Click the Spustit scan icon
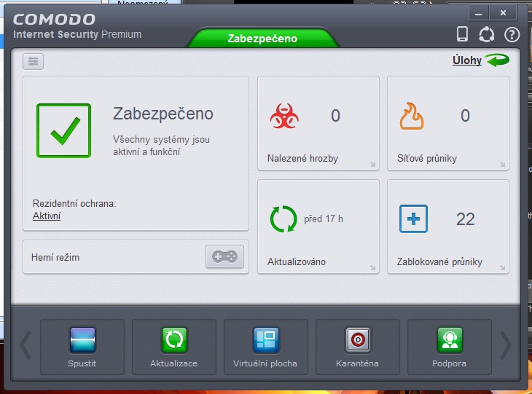The image size is (532, 394). click(x=82, y=339)
